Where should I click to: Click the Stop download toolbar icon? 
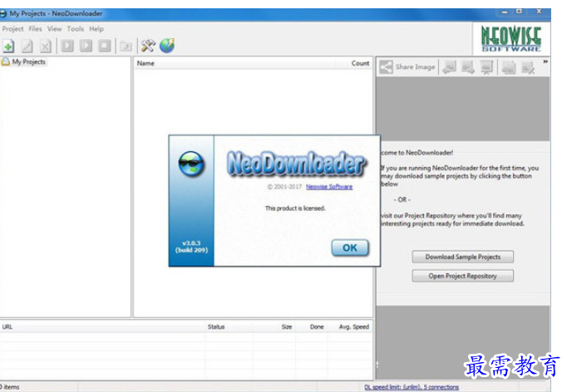tap(105, 46)
